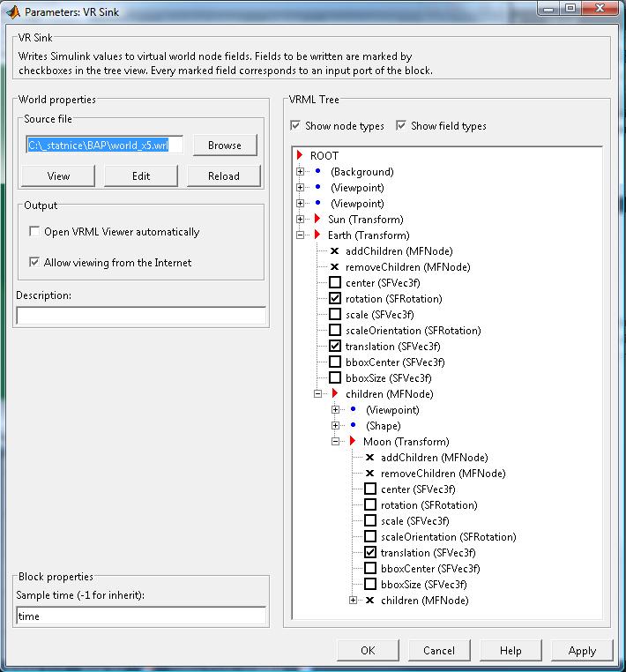
Task: Click the X icon of Moon removeChildren
Action: point(369,474)
